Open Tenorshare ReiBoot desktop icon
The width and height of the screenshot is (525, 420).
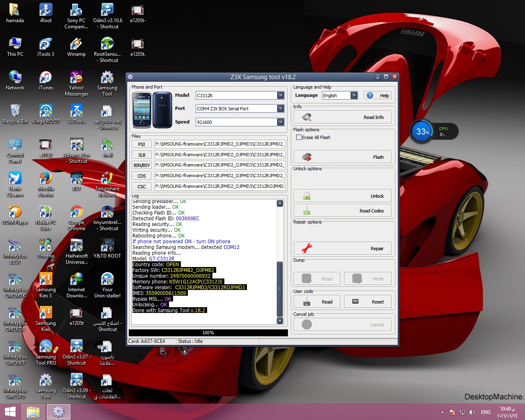[x=107, y=184]
